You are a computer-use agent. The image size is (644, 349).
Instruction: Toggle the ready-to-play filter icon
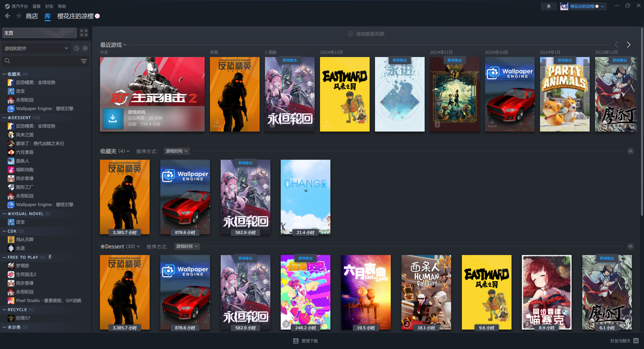[85, 48]
